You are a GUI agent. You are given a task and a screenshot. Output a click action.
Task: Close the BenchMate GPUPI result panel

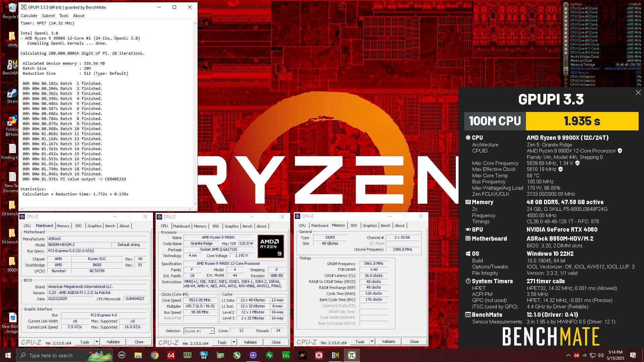point(638,93)
